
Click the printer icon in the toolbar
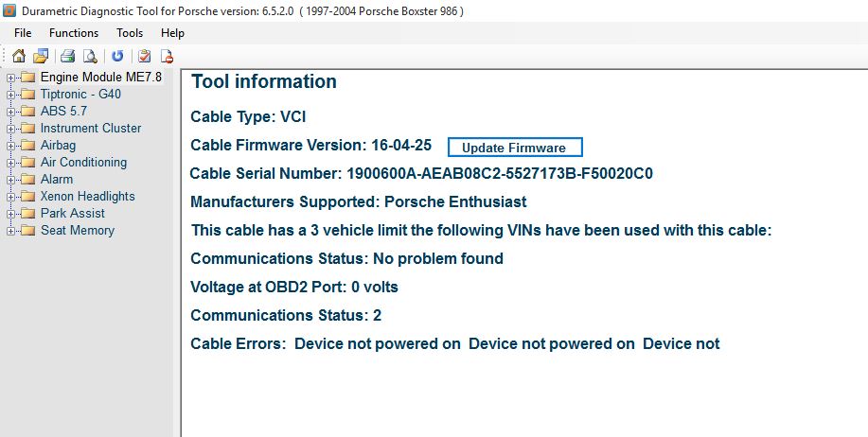click(68, 56)
